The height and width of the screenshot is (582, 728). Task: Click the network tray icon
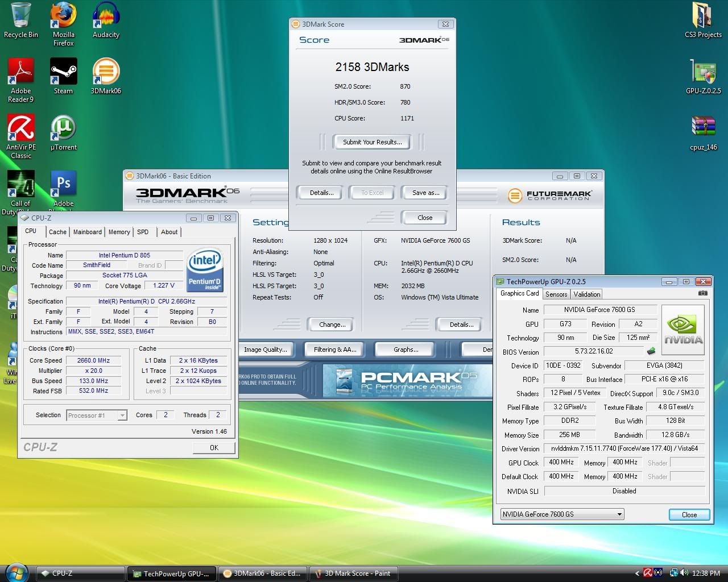click(674, 573)
